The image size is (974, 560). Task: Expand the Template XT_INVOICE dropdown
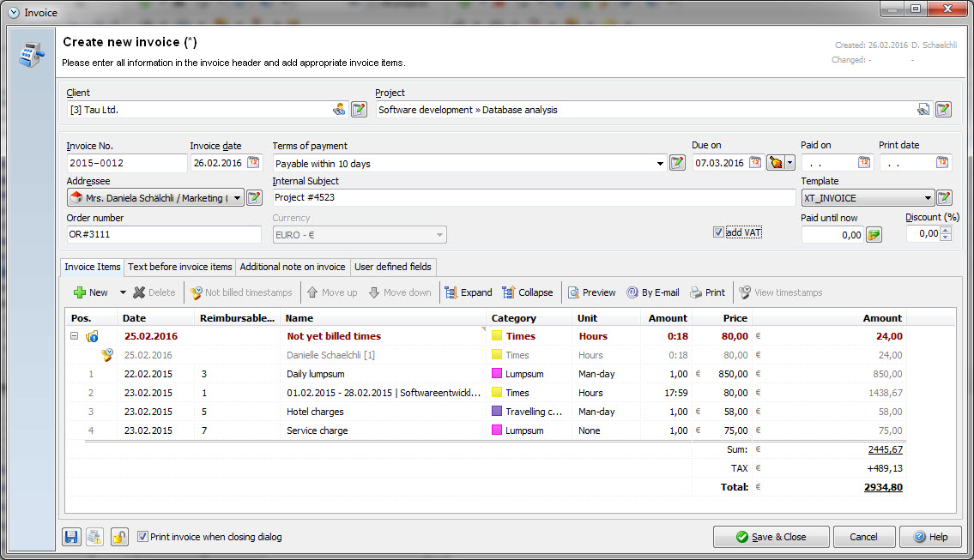point(928,198)
